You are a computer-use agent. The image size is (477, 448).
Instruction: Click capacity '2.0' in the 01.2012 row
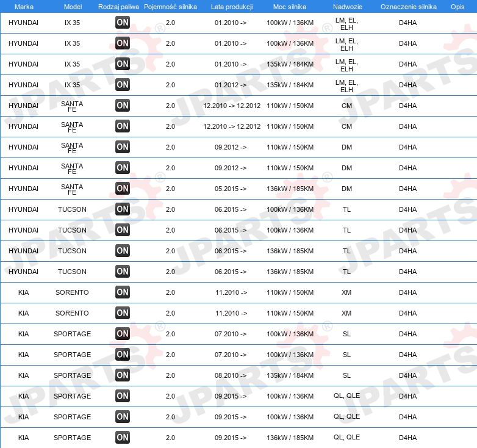tap(170, 85)
